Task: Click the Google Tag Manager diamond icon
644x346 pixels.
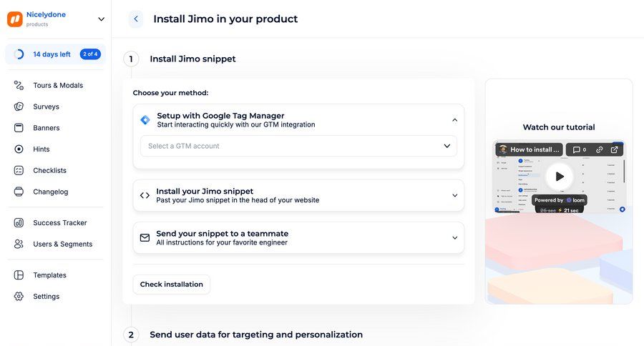Action: 145,120
